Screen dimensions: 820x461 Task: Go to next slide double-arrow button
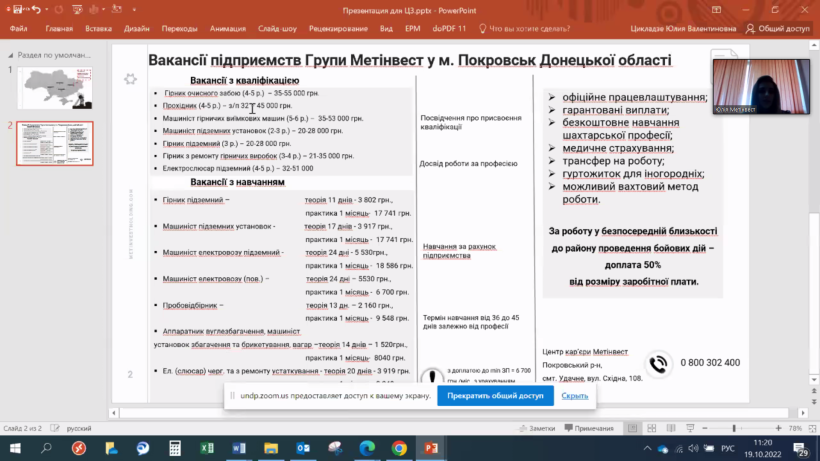tap(814, 401)
